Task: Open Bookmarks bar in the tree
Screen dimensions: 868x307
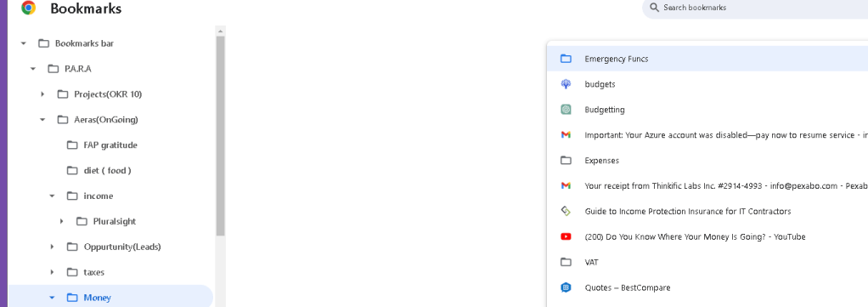Action: click(84, 43)
